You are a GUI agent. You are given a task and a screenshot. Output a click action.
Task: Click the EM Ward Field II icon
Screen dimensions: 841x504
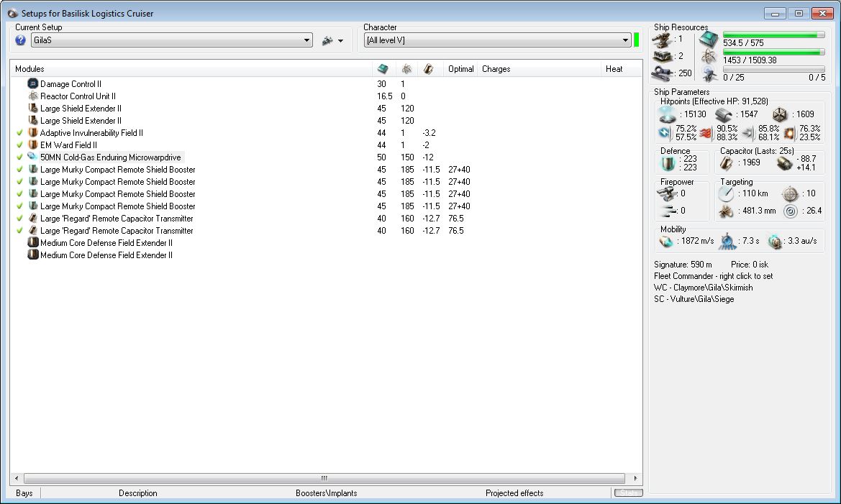(x=32, y=145)
